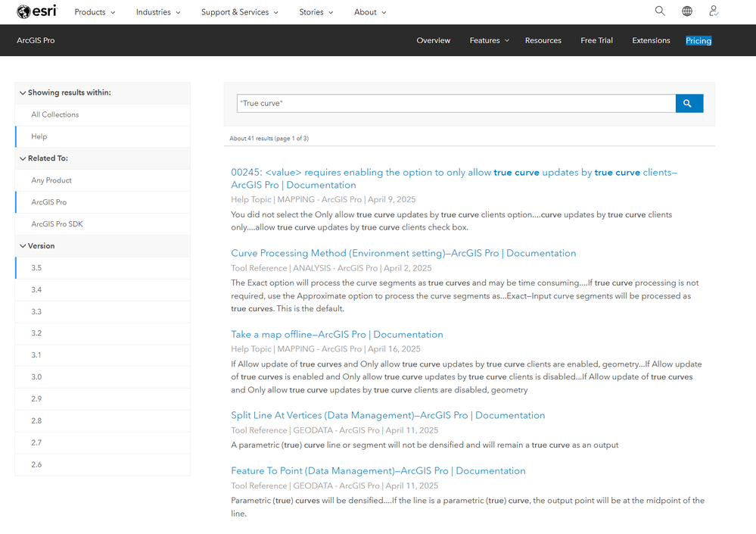This screenshot has width=756, height=534.
Task: Open Feature To Point result
Action: 378,471
